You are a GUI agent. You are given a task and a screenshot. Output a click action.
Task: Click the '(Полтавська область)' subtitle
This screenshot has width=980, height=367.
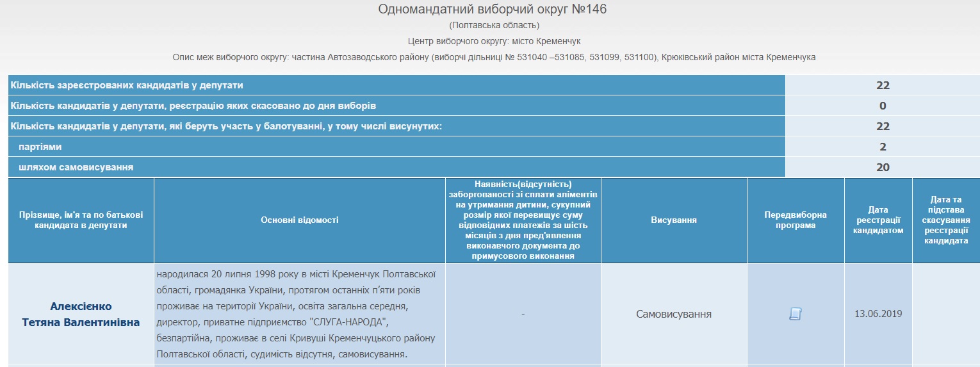click(494, 25)
